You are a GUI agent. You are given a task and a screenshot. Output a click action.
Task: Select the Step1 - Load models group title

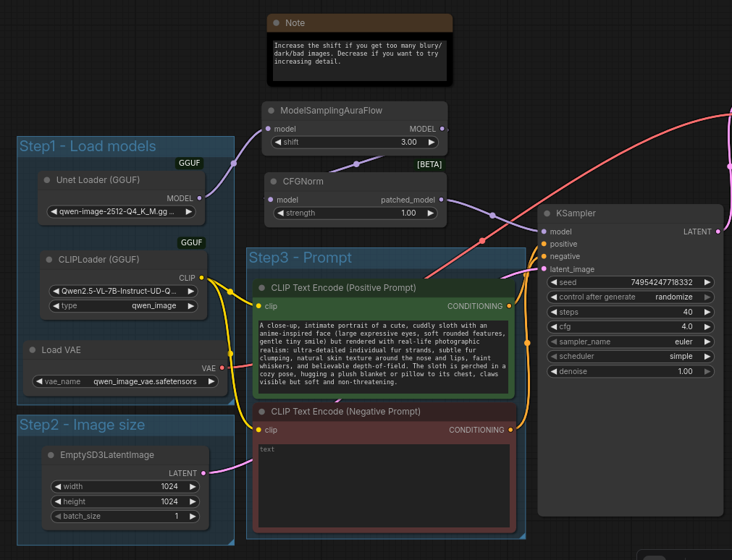(x=88, y=146)
